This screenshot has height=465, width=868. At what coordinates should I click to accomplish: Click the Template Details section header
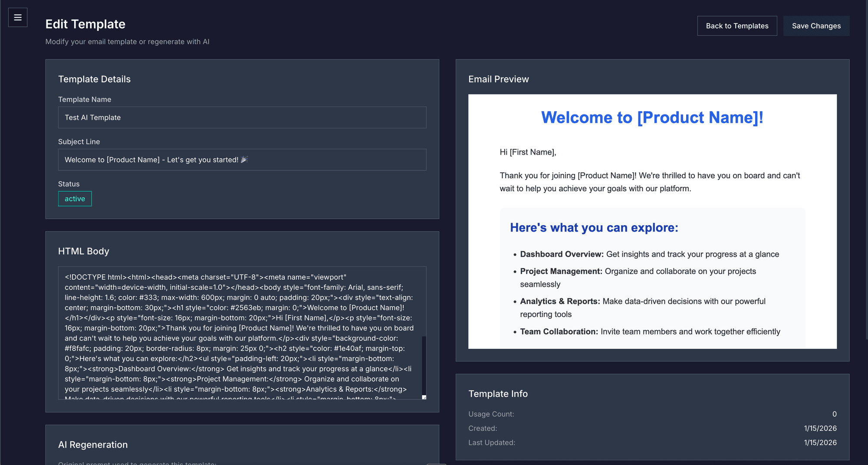tap(94, 79)
